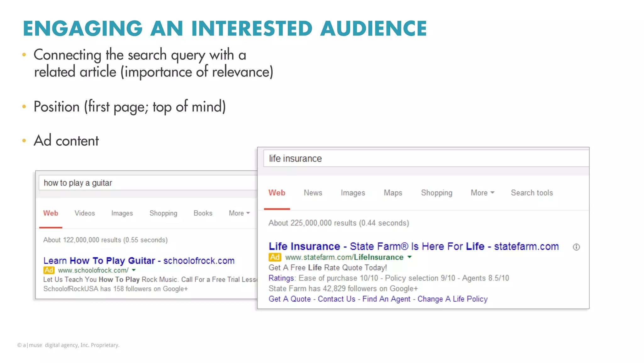Click the www.schoolofrock.com/ URL

93,270
